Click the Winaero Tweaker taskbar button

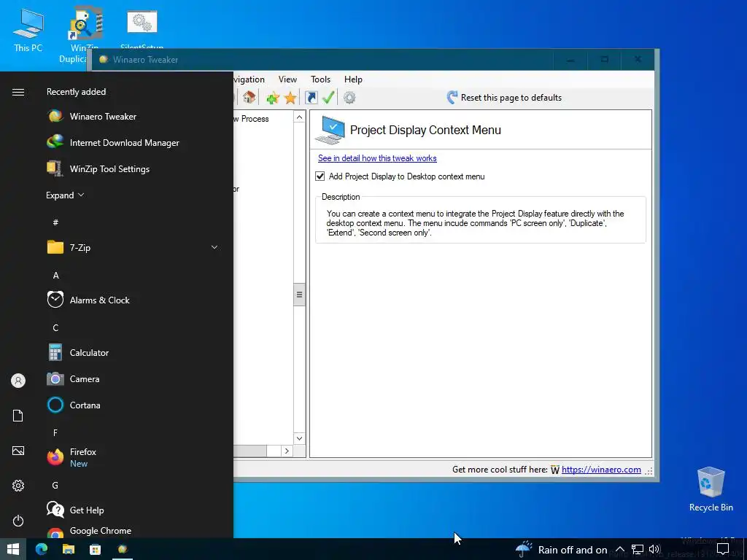click(123, 549)
